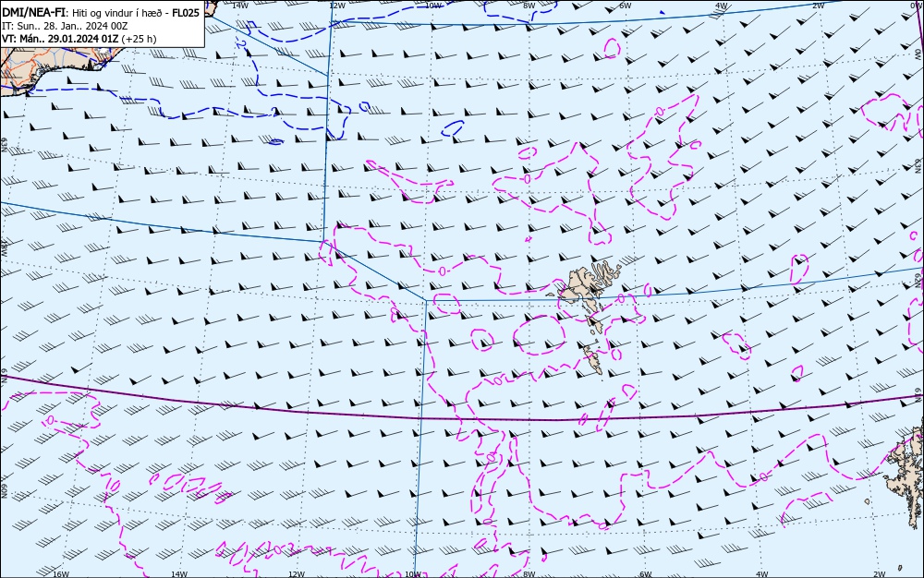Click the 'VT: Mán.. 29.01.2024 01Z' valid time
Viewport: 924px width, 578px height.
click(60, 39)
